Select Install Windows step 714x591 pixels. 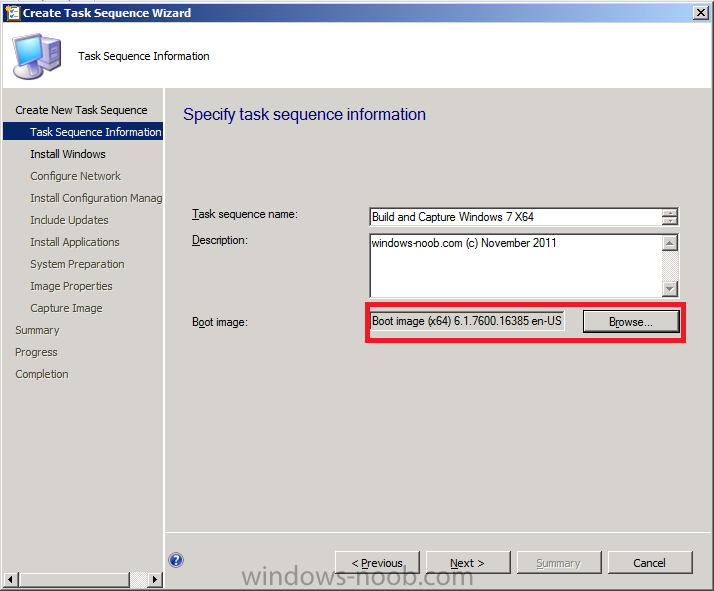(x=68, y=154)
